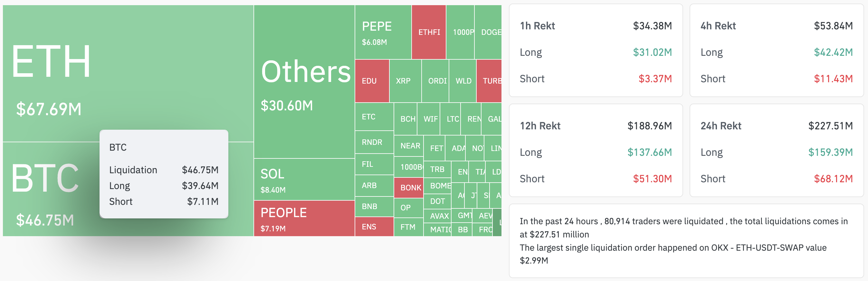Click the ETC heatmap tile
868x281 pixels.
pyautogui.click(x=374, y=117)
